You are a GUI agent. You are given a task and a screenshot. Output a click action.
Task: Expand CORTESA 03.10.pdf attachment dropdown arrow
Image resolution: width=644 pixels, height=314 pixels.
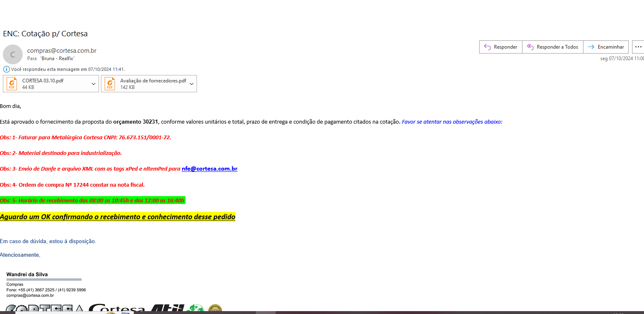(x=94, y=84)
